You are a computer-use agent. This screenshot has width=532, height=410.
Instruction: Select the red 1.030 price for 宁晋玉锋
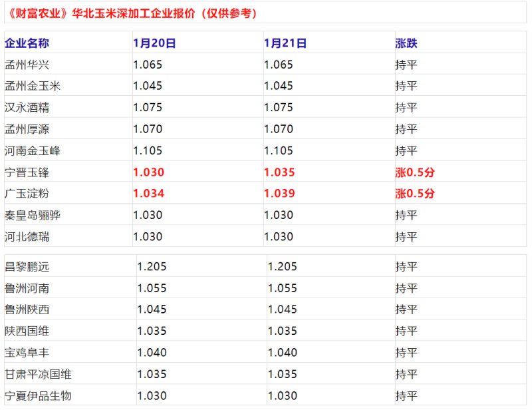[x=148, y=172]
